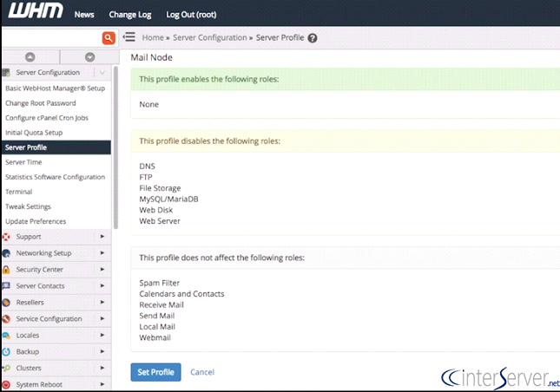Select the Server Profile sidebar item
This screenshot has height=392, width=560.
coord(56,147)
